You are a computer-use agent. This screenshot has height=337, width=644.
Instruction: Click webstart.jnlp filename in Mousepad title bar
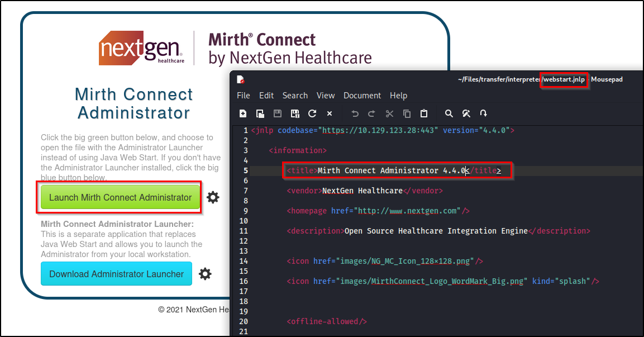tap(564, 79)
